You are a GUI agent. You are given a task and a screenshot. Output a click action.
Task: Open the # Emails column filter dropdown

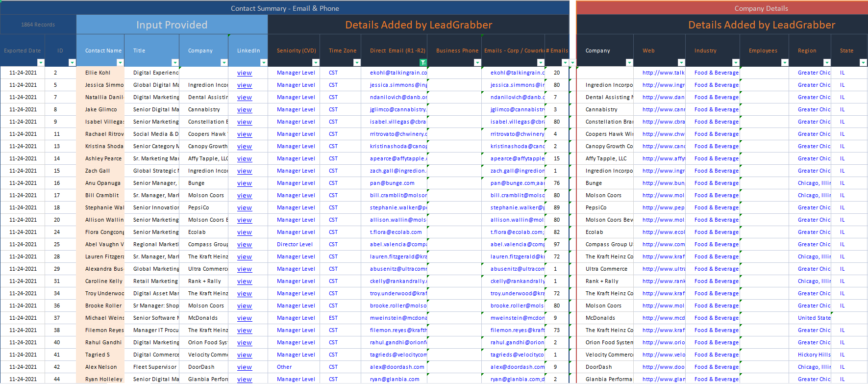coord(565,63)
